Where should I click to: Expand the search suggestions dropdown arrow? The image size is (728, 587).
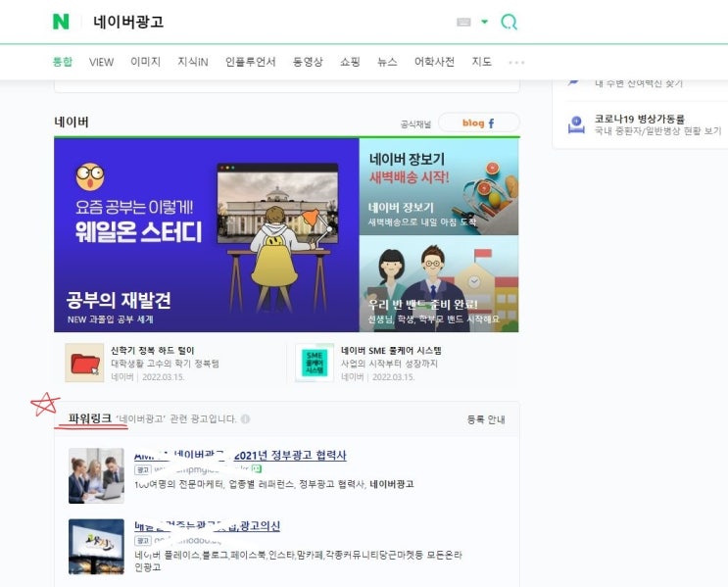pos(484,22)
